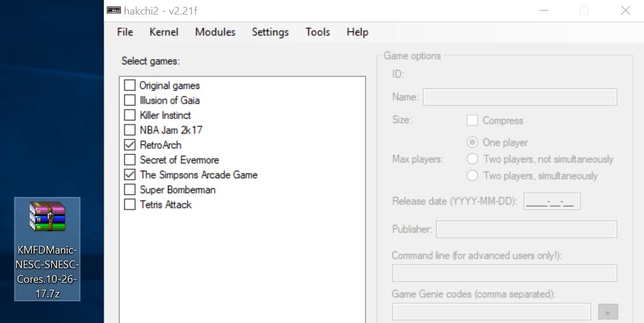Check the Killer Instinct checkbox
Viewport: 644px width, 323px height.
coord(130,115)
